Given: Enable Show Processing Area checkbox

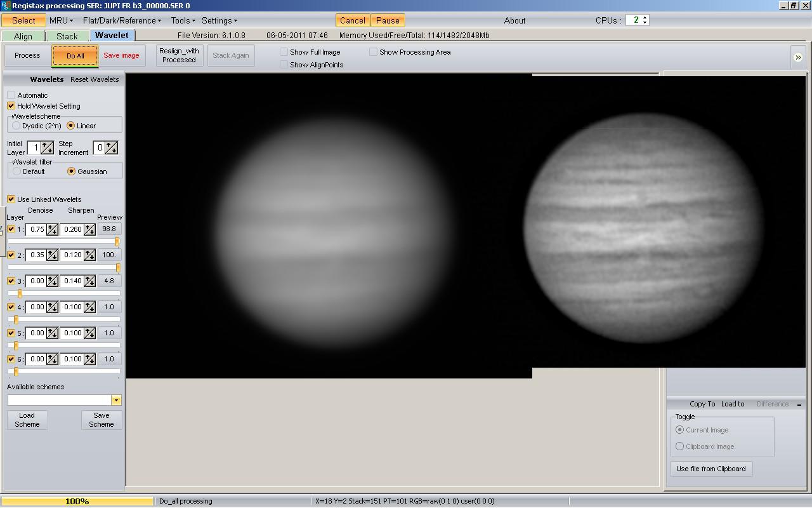Looking at the screenshot, I should (374, 52).
